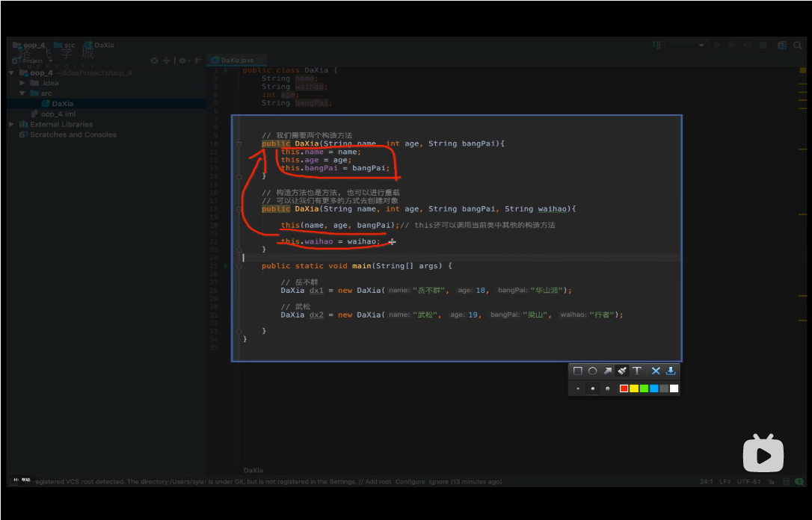The height and width of the screenshot is (520, 812).
Task: Select the rectangle annotation tool
Action: click(578, 371)
